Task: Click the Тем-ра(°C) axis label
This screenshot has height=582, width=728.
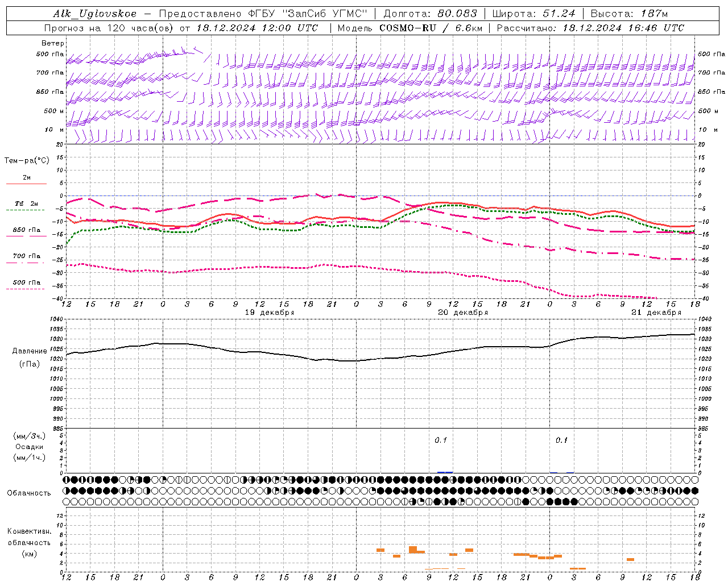Action: click(27, 161)
